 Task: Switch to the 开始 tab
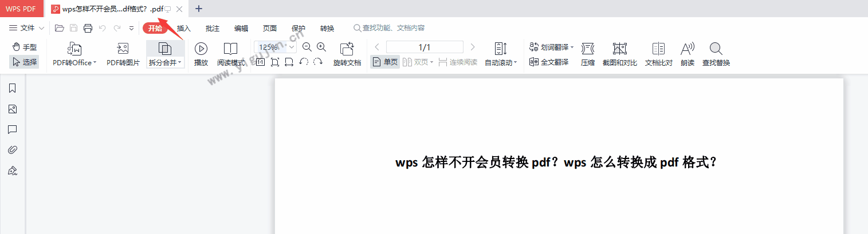tap(155, 28)
